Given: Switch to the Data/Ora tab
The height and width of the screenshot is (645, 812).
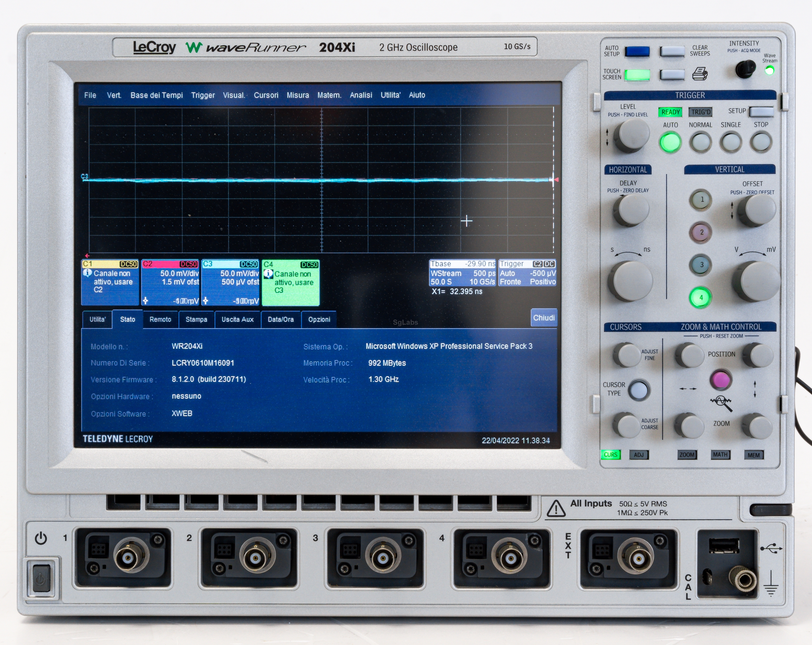Looking at the screenshot, I should [281, 319].
